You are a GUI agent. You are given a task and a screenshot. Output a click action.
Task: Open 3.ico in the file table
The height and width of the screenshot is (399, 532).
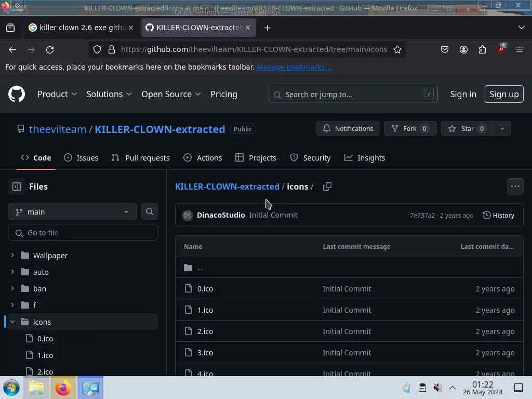205,353
